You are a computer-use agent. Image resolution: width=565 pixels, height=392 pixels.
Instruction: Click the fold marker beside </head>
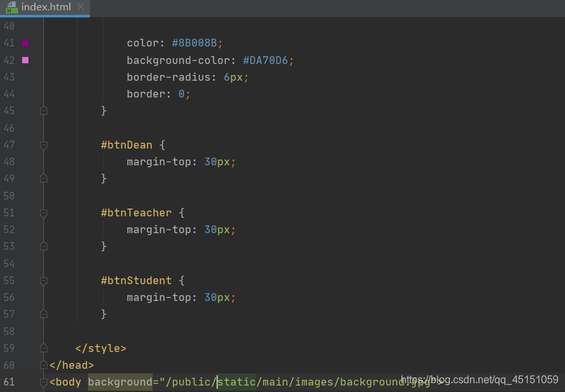(43, 365)
